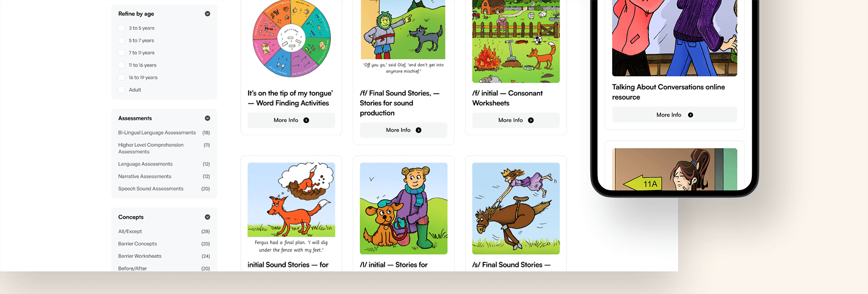
Task: Open the girl with dog story thumbnail
Action: click(x=404, y=209)
